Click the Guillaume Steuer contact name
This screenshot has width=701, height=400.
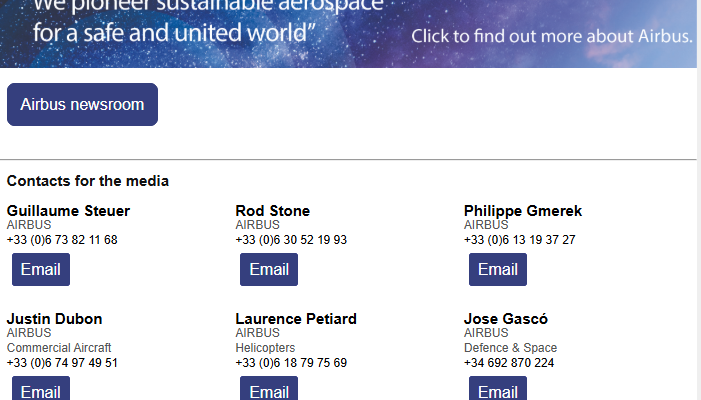68,211
